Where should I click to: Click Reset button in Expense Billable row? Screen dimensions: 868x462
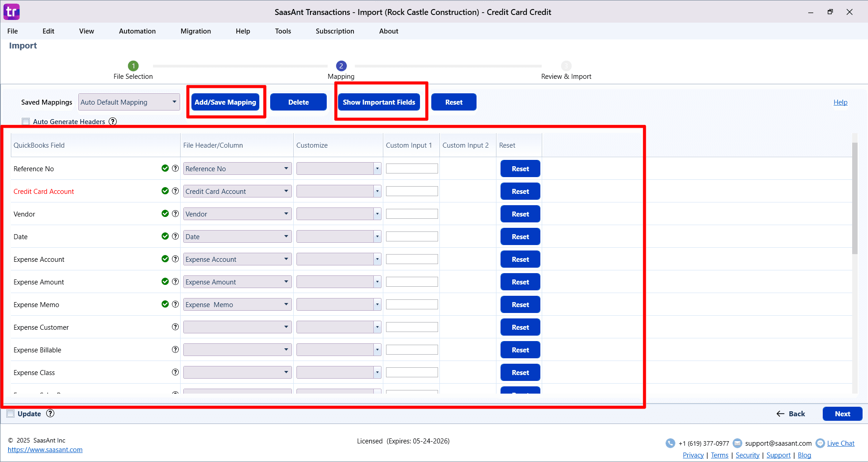pyautogui.click(x=520, y=350)
